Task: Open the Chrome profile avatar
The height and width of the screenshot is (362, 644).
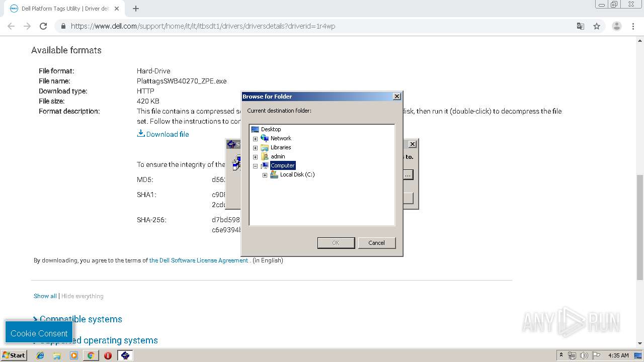Action: [617, 26]
